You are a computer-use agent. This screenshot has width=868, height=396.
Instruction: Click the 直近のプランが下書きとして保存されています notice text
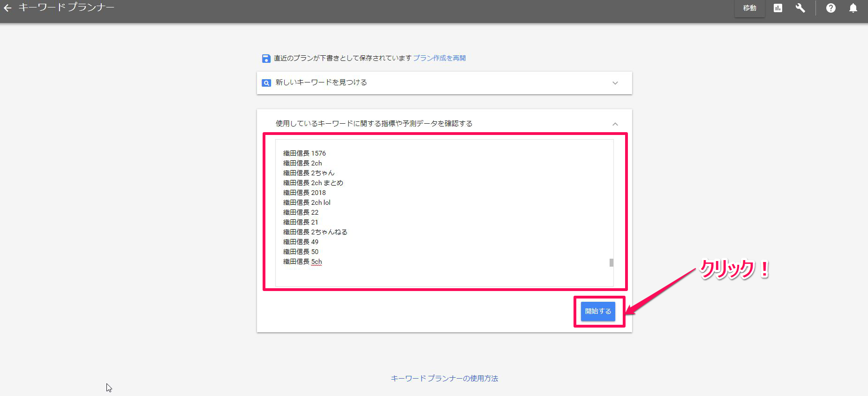click(343, 58)
